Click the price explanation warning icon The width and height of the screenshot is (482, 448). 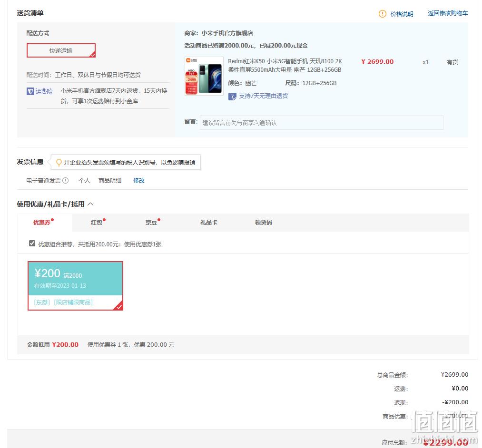tap(382, 14)
